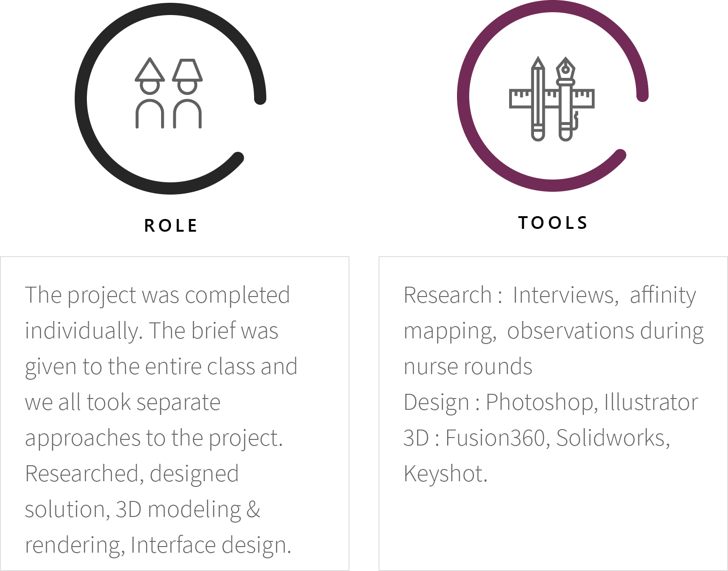Click the text "The project was completed"
This screenshot has width=728, height=571.
pyautogui.click(x=157, y=296)
